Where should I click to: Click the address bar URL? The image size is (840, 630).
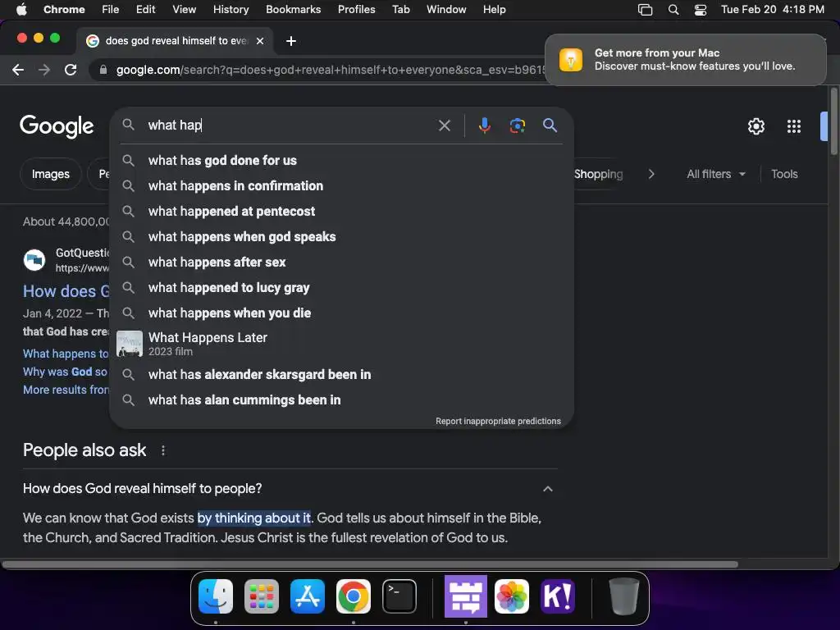tap(330, 70)
